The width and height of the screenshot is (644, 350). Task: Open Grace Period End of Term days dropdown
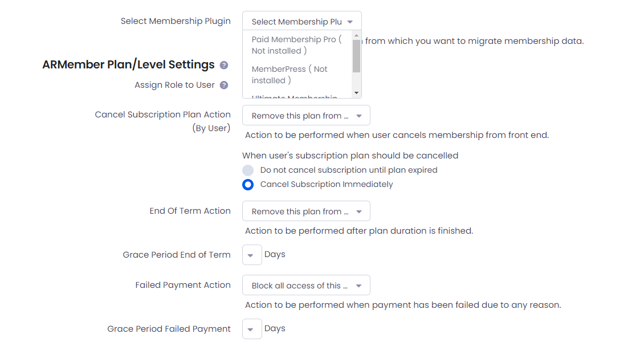[x=252, y=255]
